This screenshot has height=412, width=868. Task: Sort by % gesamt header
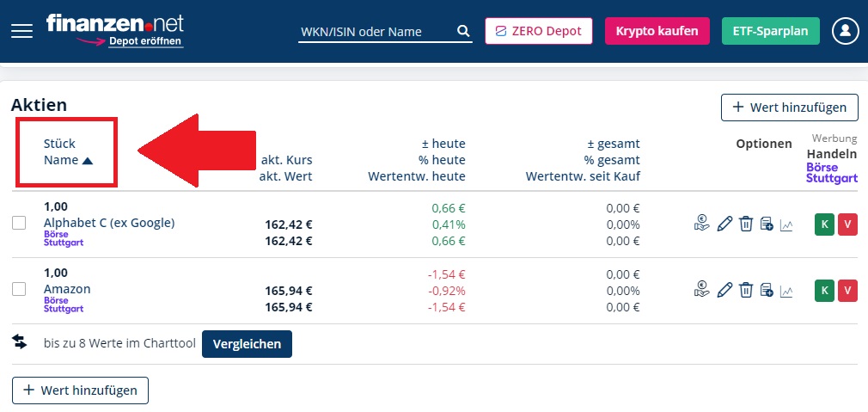click(612, 160)
